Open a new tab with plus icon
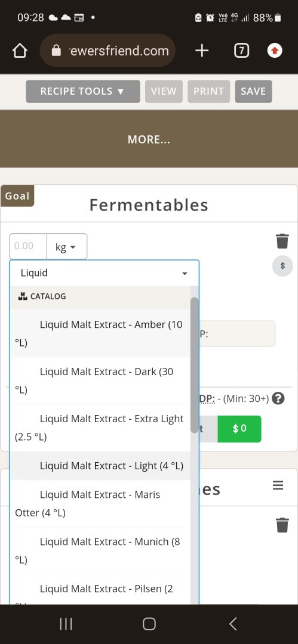The height and width of the screenshot is (644, 298). point(202,51)
